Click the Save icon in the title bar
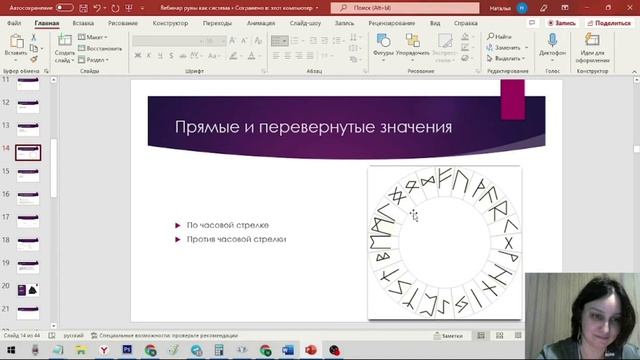 coord(83,8)
